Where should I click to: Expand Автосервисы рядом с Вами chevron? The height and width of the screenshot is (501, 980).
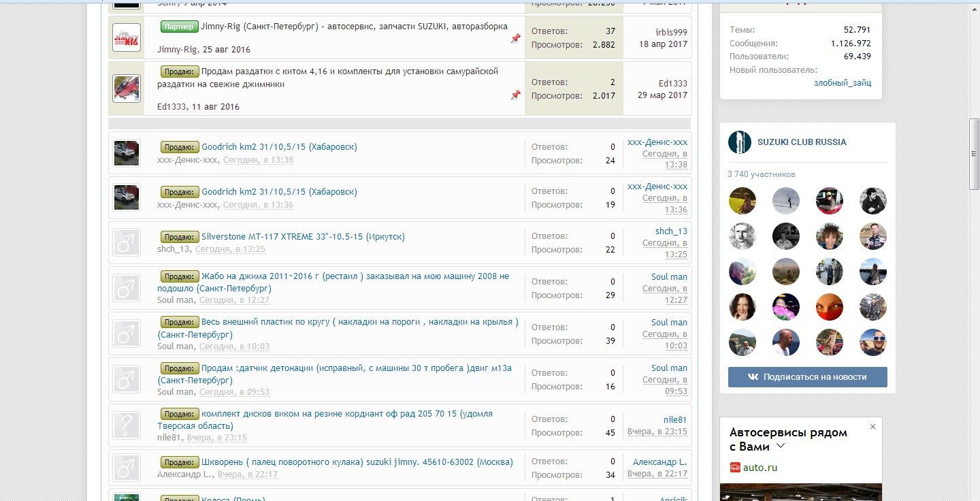(x=781, y=447)
